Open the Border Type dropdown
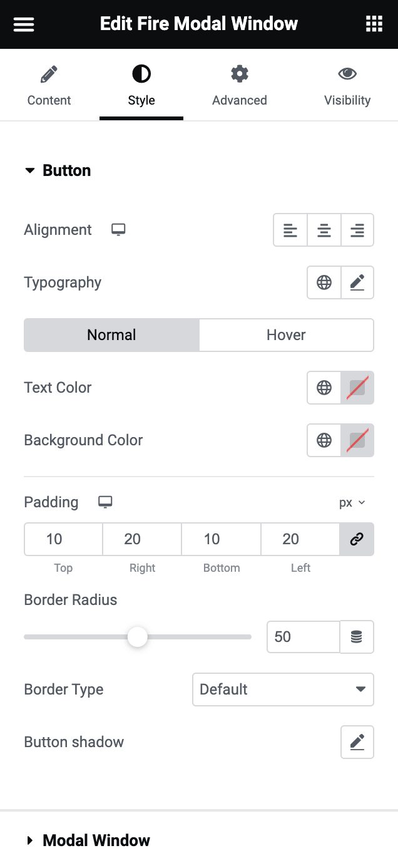The width and height of the screenshot is (398, 868). pos(283,690)
